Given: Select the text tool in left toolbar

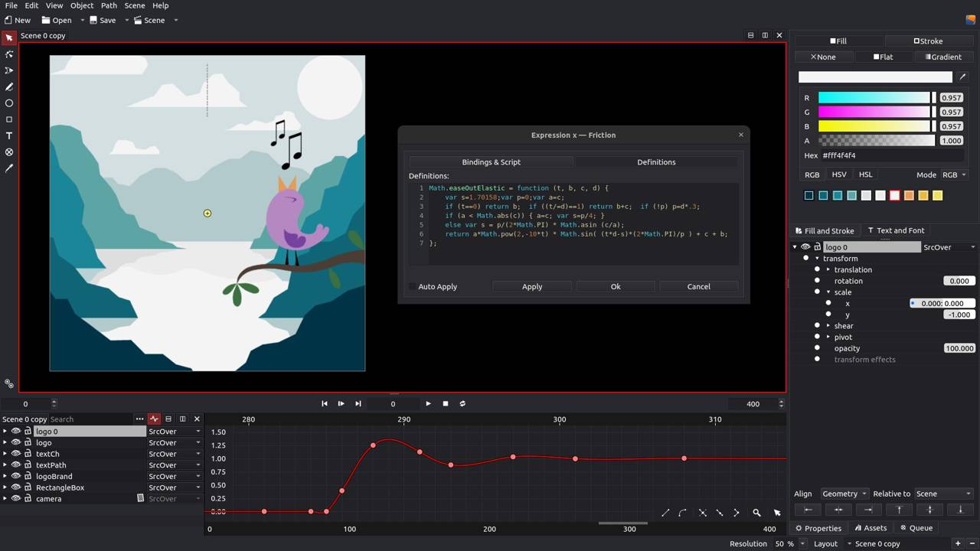Looking at the screenshot, I should click(9, 135).
